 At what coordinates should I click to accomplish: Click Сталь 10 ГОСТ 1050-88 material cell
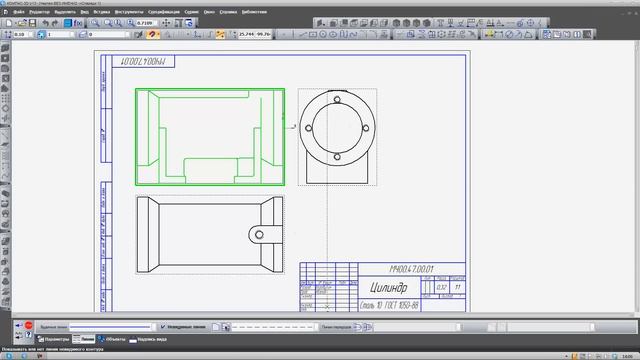point(389,305)
